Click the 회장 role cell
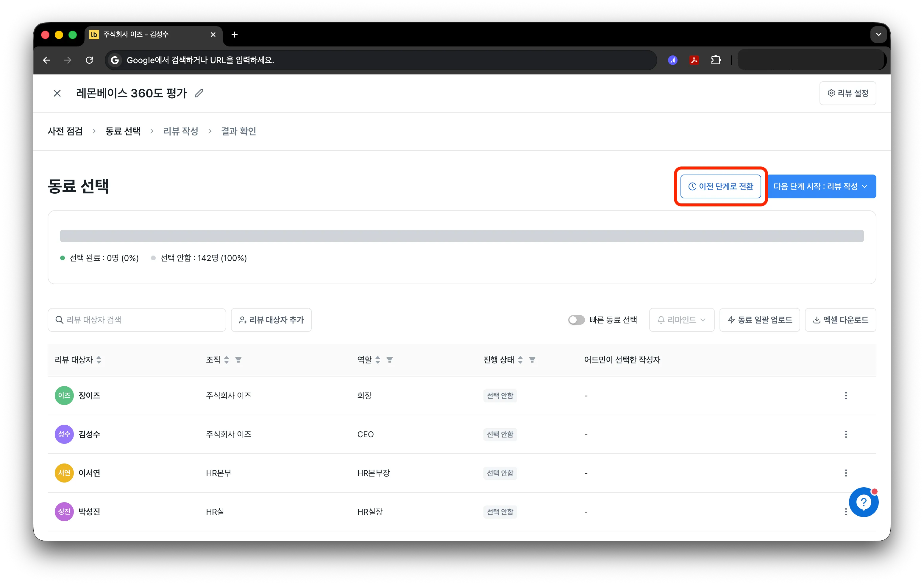Screen dimensions: 924x585 pyautogui.click(x=365, y=396)
